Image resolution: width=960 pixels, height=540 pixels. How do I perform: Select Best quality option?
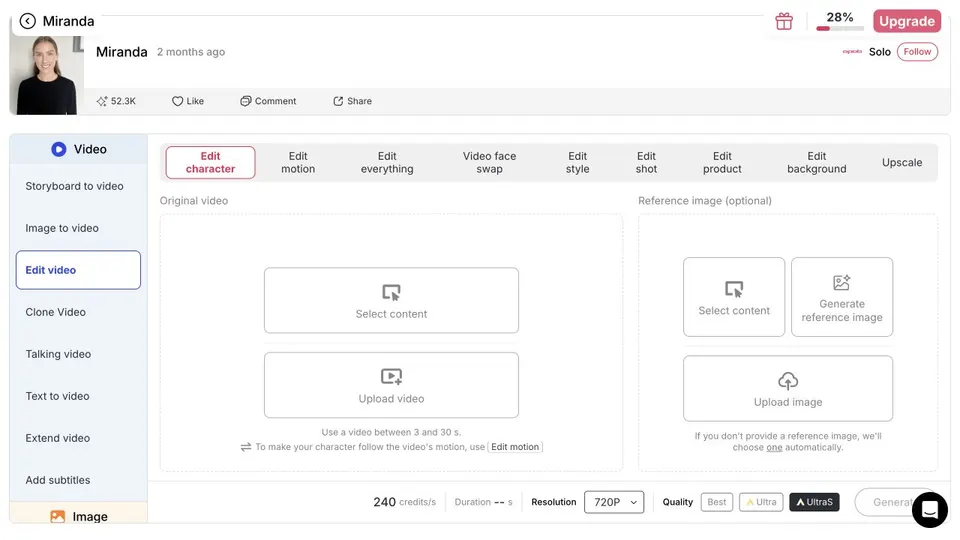click(716, 502)
